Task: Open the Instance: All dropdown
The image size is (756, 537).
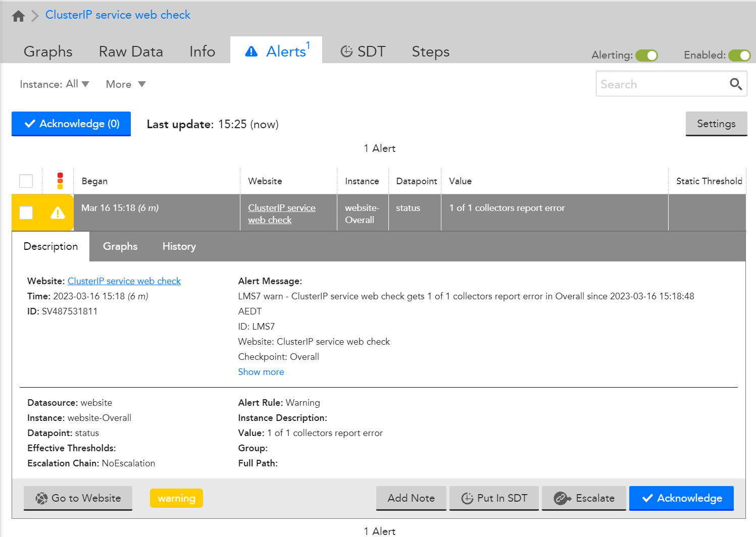Action: [x=55, y=84]
